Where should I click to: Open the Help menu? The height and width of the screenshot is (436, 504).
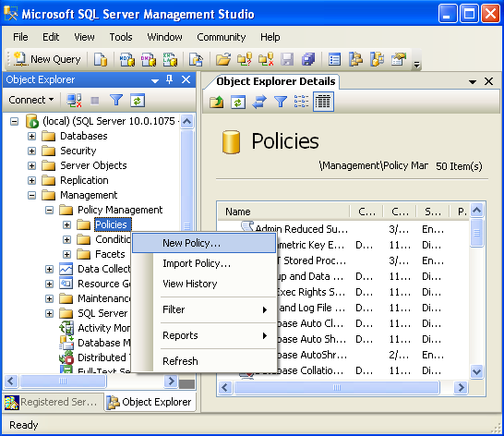pyautogui.click(x=270, y=37)
